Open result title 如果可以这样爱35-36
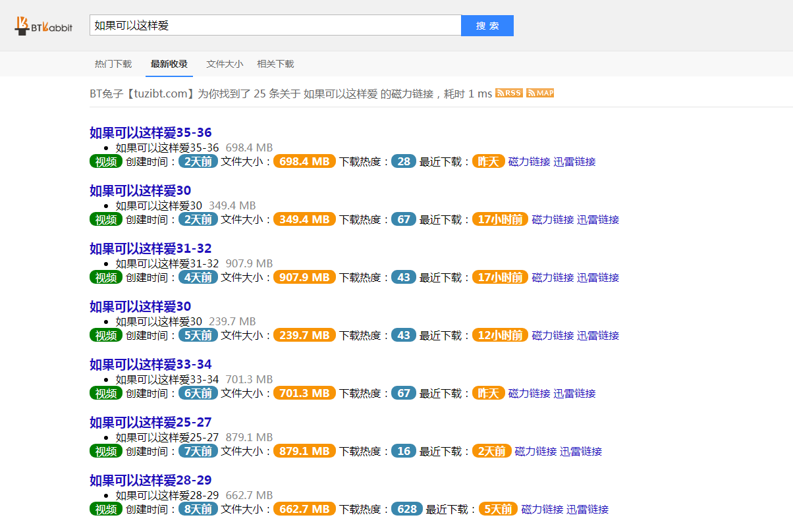 point(151,133)
